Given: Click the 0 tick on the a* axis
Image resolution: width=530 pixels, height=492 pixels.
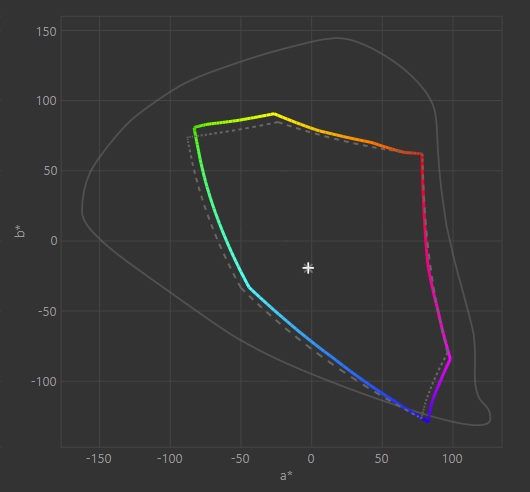Looking at the screenshot, I should tap(311, 459).
